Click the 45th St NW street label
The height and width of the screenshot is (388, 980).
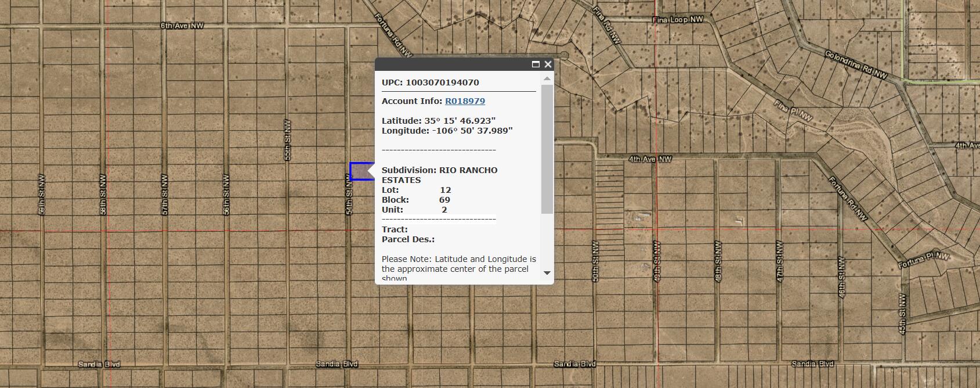pos(902,314)
